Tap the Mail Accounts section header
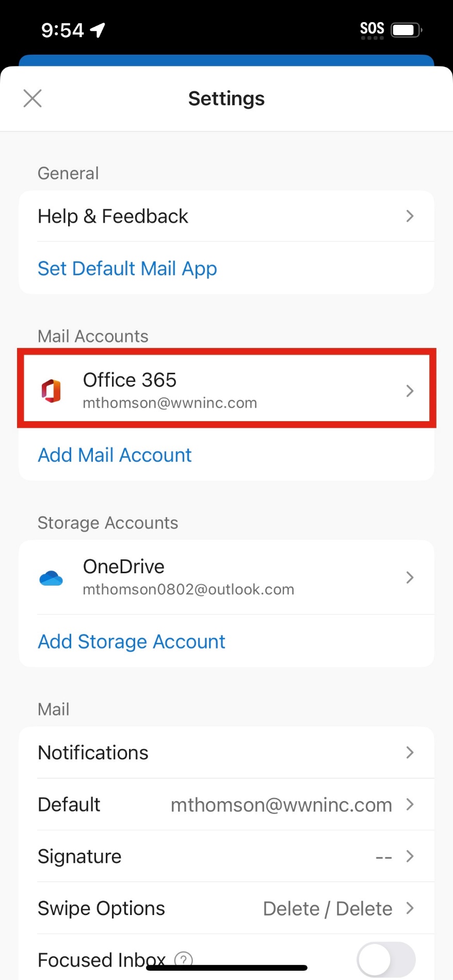Image resolution: width=453 pixels, height=980 pixels. [x=93, y=336]
